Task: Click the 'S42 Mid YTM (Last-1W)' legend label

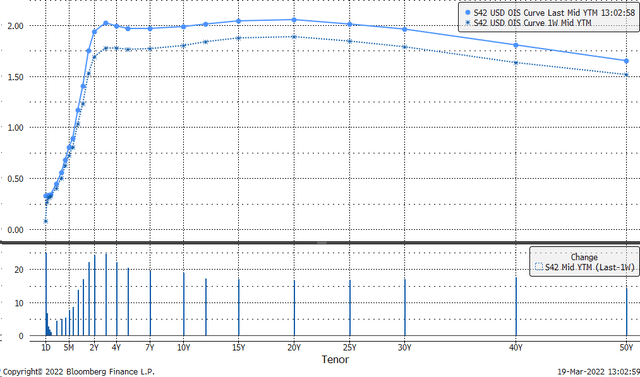Action: 590,267
